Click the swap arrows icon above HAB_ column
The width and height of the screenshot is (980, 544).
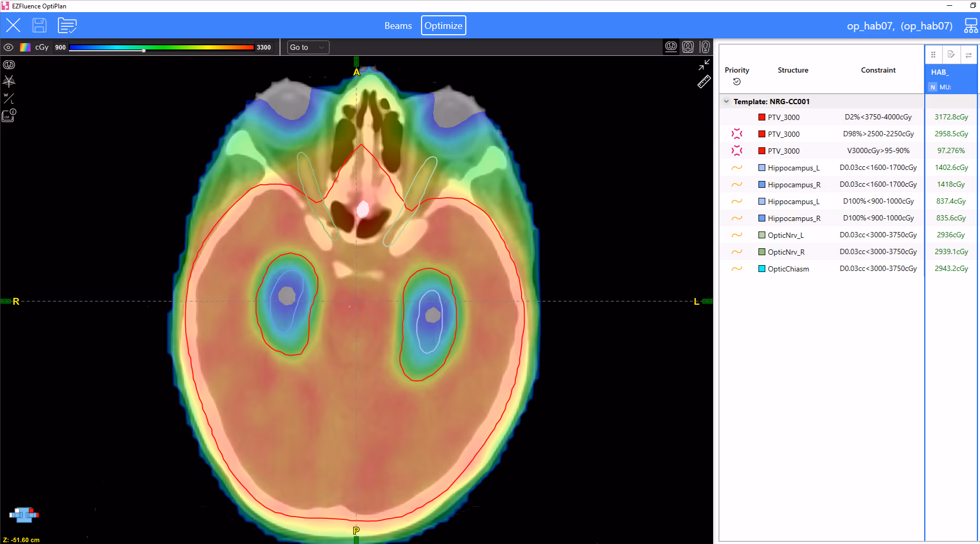(x=968, y=55)
